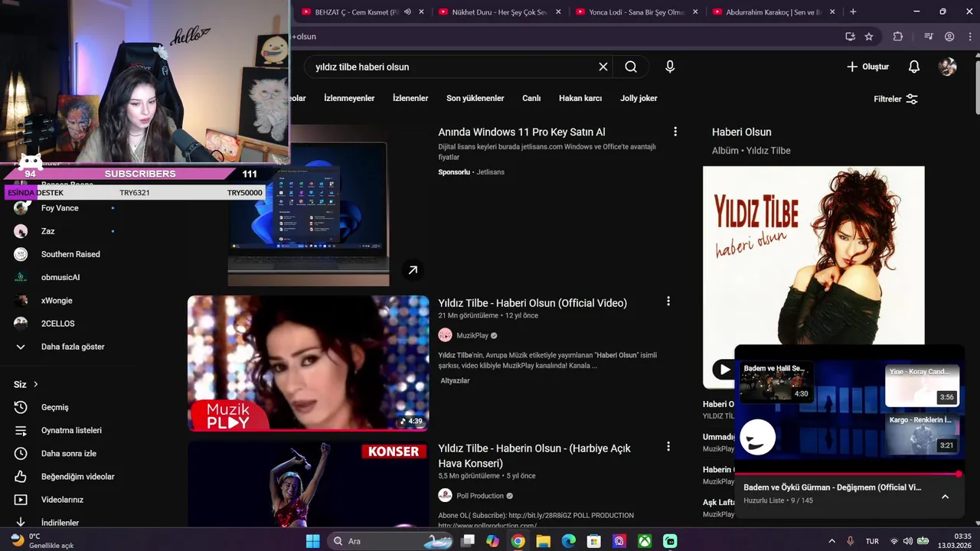Switch to the Abdurrahim Karakoç browser tab
980x551 pixels.
(x=773, y=12)
